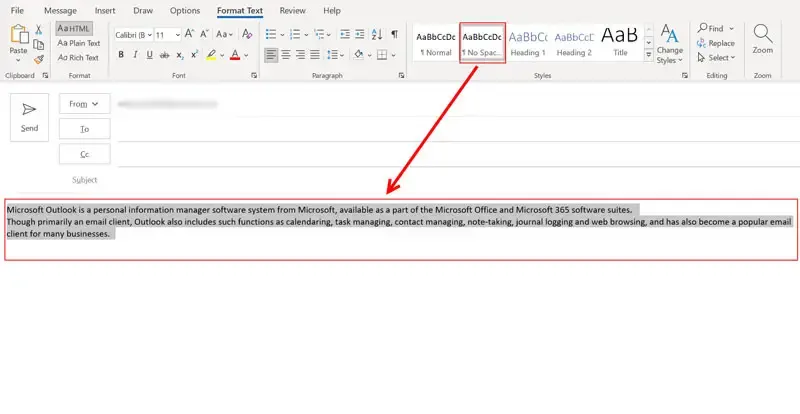Switch to the Draw tab
The image size is (800, 414).
143,11
